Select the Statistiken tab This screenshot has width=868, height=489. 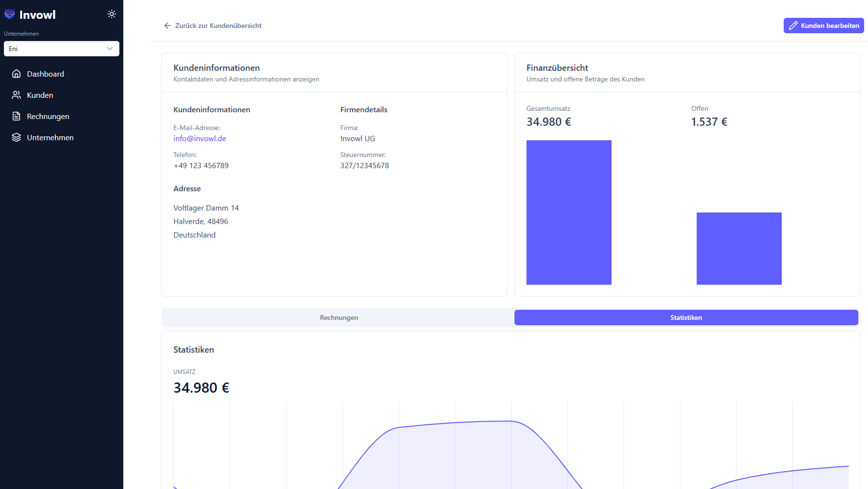(x=686, y=317)
